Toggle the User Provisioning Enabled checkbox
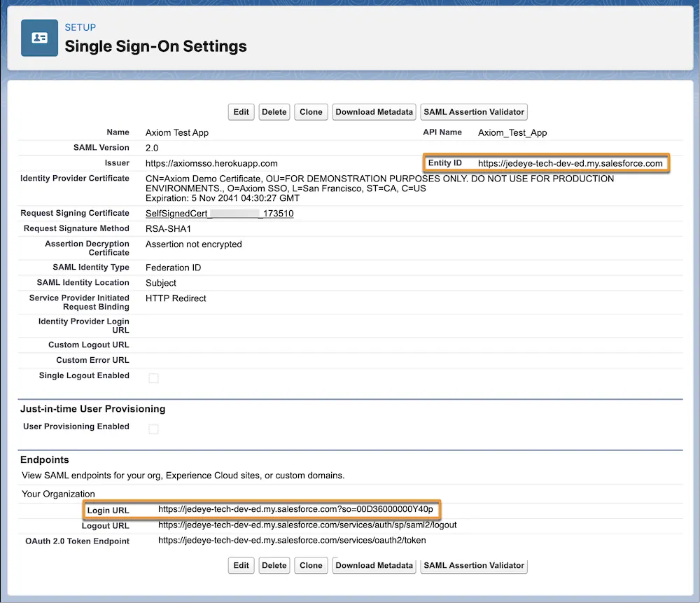 (x=153, y=429)
